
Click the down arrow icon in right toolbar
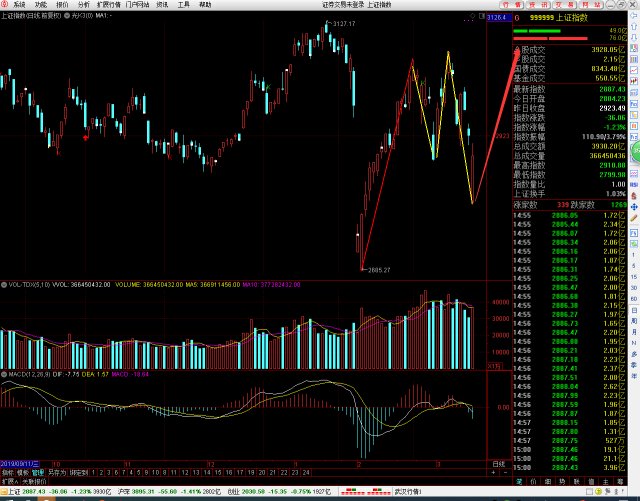634,37
